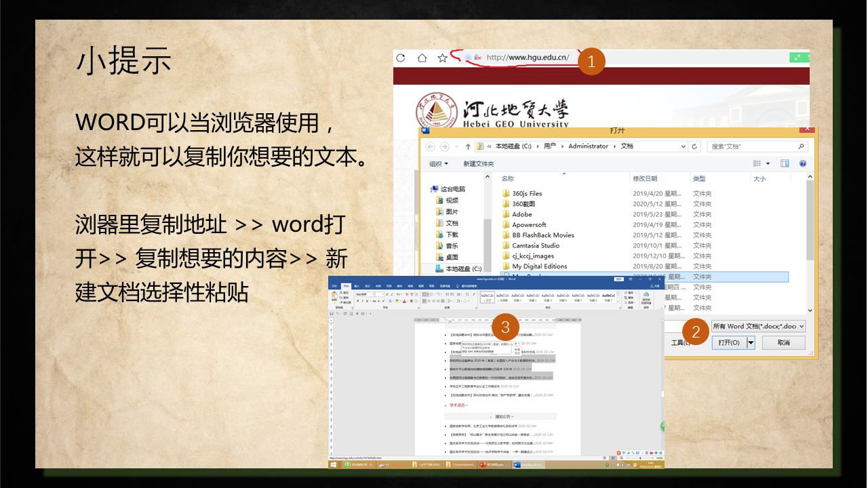The image size is (868, 488).
Task: Expand the address path history dropdown
Action: tap(683, 146)
